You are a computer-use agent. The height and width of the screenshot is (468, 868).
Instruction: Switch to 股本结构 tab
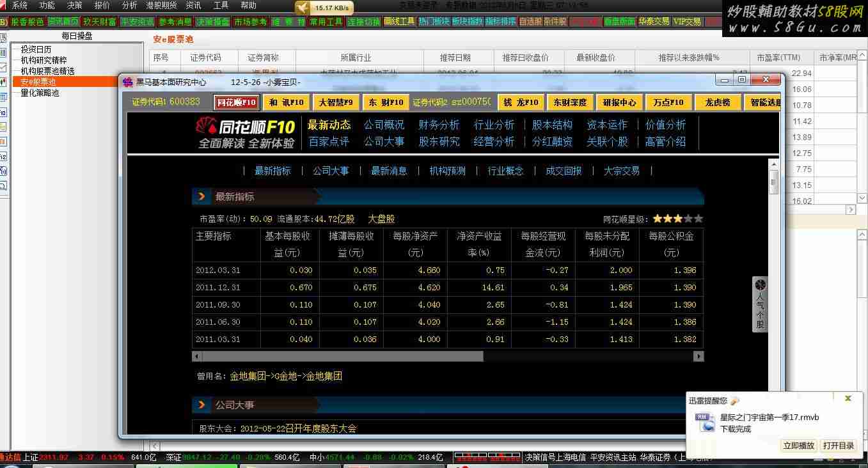[553, 125]
